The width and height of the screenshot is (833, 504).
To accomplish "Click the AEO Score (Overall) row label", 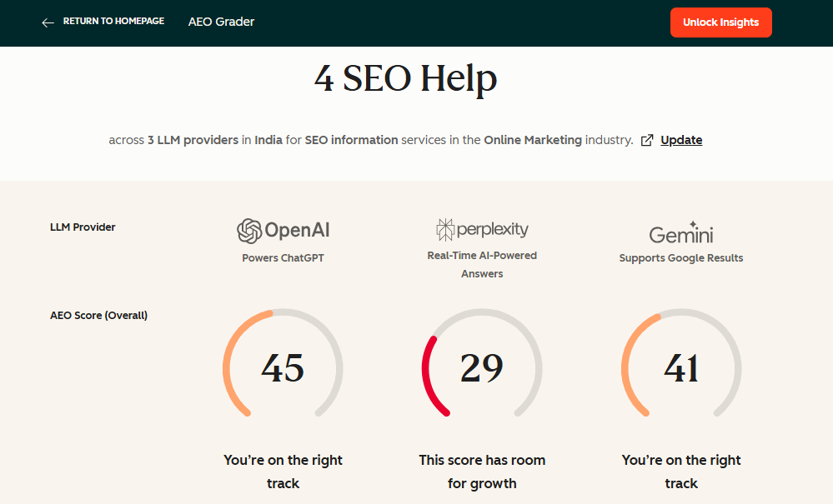I will 98,315.
